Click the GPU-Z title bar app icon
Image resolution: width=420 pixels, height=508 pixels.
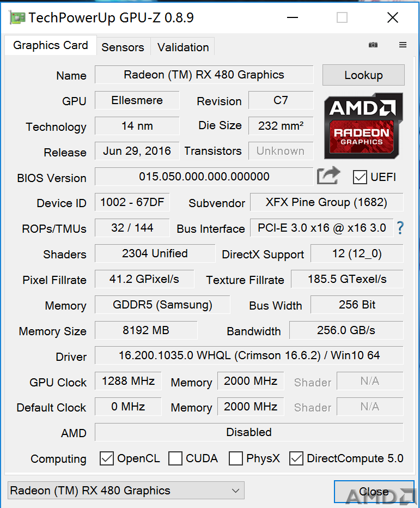(x=17, y=17)
